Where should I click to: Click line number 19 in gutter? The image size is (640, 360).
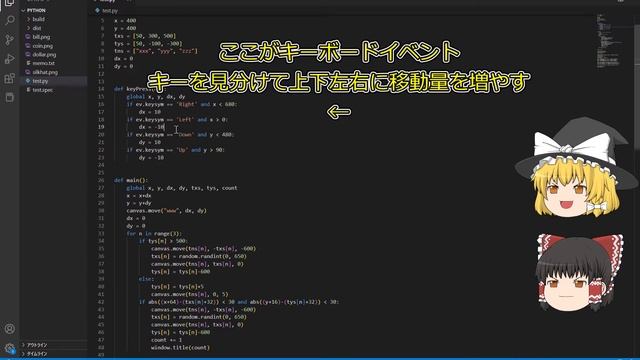point(101,127)
